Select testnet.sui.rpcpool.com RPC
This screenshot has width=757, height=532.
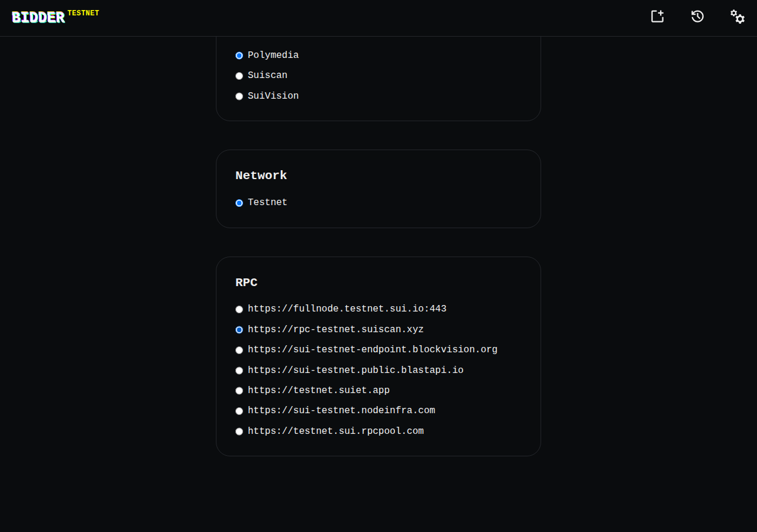click(240, 432)
